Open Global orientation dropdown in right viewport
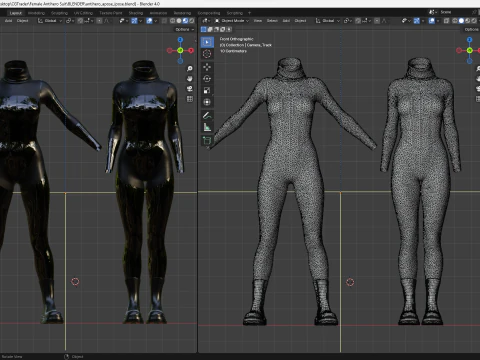The height and width of the screenshot is (360, 480). 328,21
